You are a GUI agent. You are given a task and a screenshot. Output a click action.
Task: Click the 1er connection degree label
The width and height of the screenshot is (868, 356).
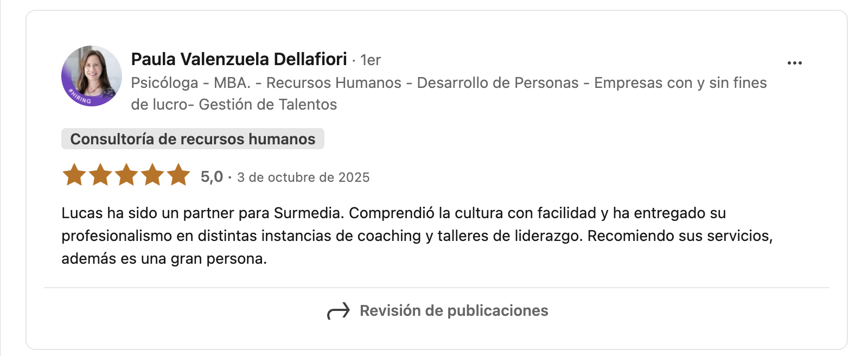tap(371, 60)
